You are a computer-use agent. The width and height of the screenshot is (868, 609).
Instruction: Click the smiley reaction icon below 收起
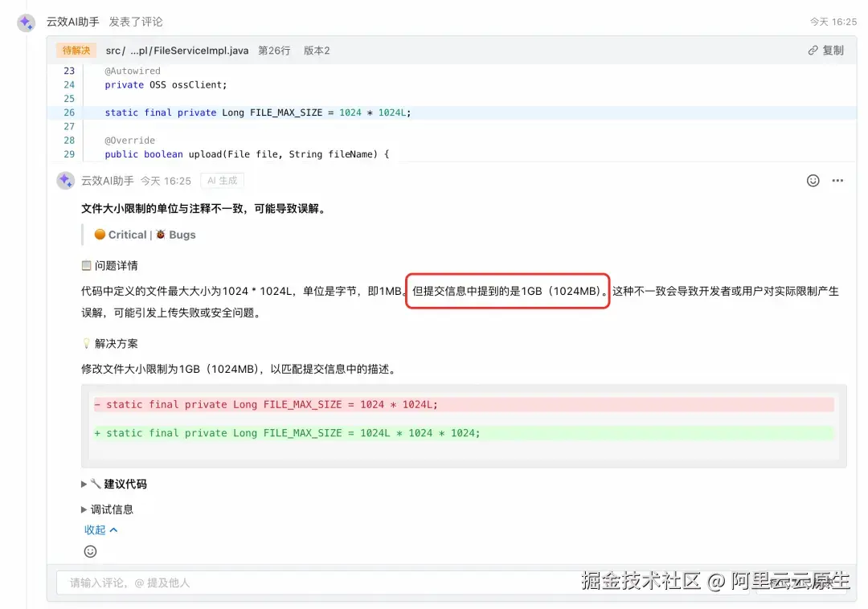[90, 551]
